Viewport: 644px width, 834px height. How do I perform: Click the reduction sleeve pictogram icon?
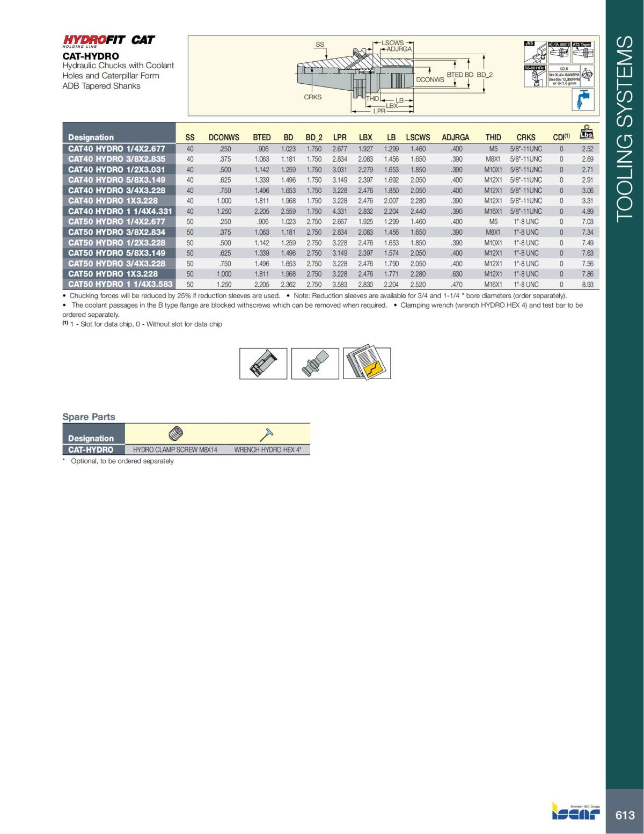[262, 364]
